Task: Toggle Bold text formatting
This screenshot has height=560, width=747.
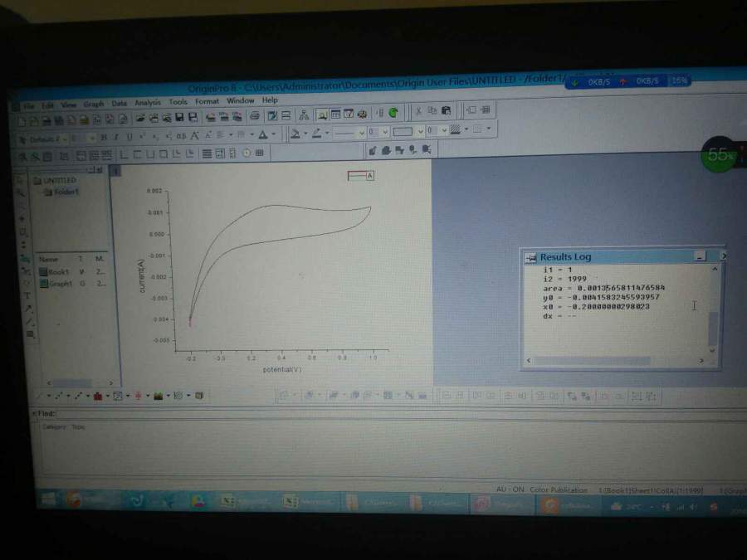Action: coord(104,138)
